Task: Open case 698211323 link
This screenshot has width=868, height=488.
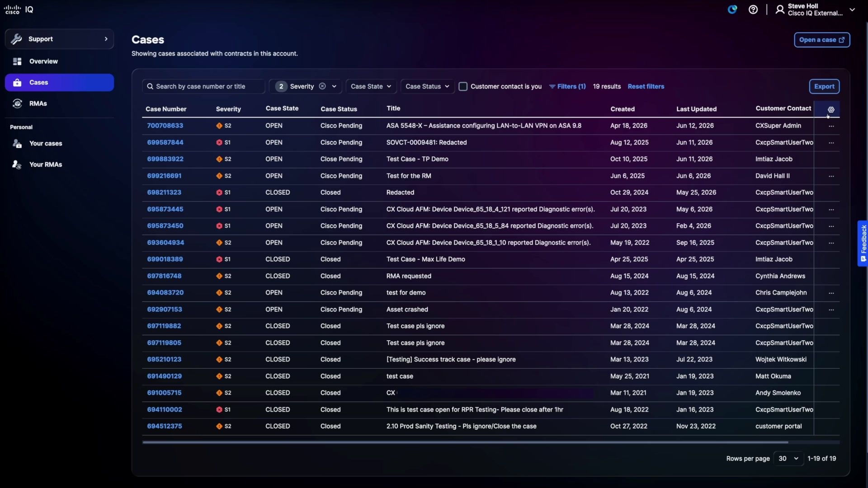Action: [164, 192]
